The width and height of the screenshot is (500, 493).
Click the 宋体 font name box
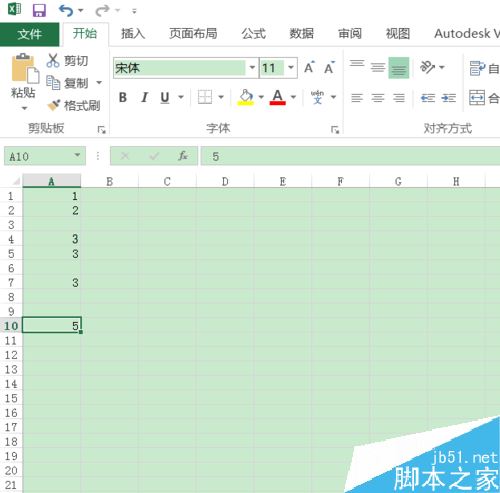tap(179, 68)
